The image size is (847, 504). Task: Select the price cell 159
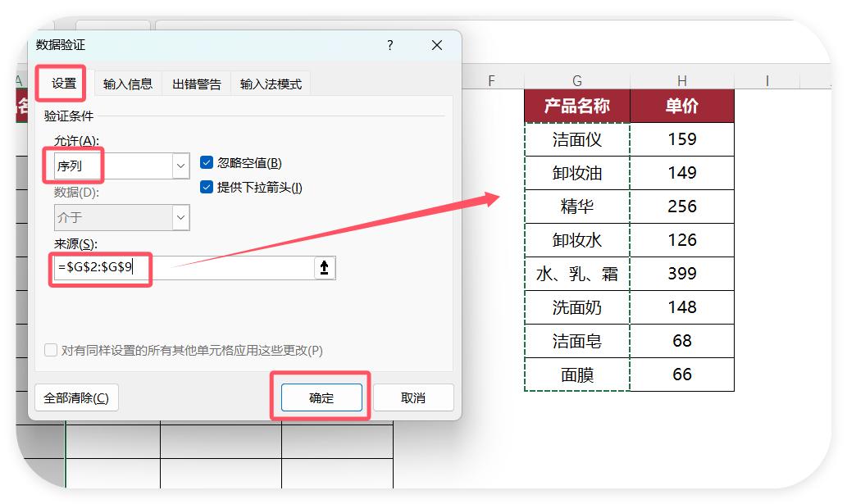click(x=682, y=140)
